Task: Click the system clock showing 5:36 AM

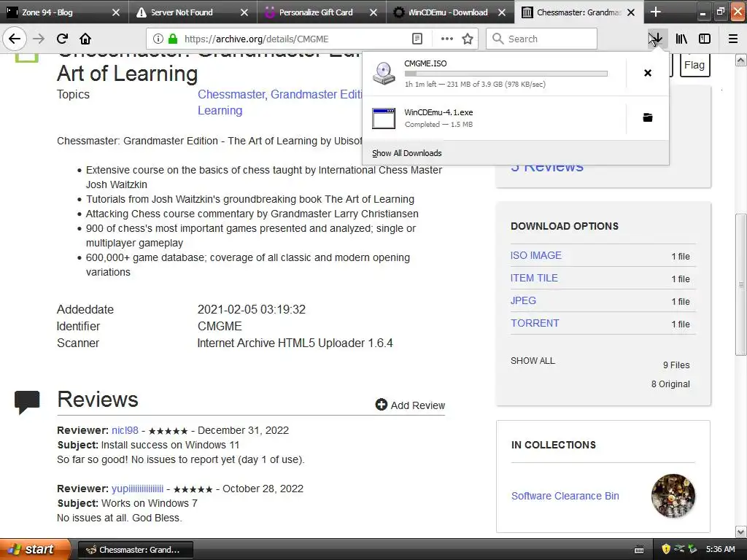Action: 720,549
